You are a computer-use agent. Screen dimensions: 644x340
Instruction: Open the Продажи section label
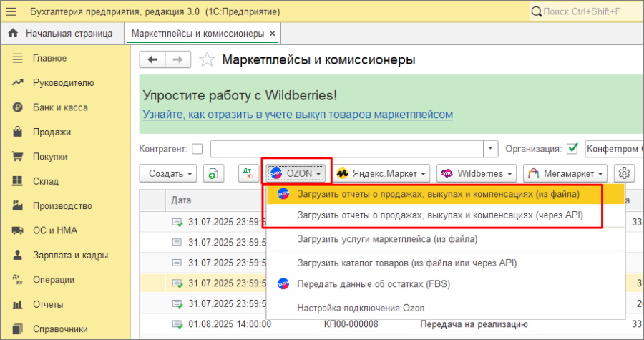(x=52, y=132)
